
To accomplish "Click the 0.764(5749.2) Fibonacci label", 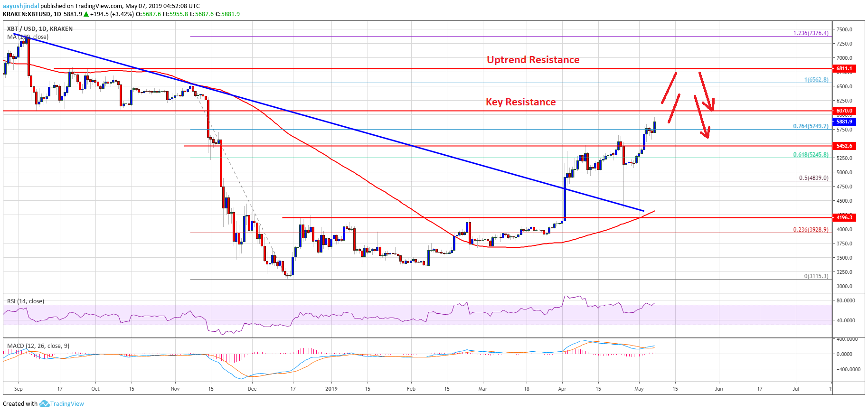I will click(811, 126).
